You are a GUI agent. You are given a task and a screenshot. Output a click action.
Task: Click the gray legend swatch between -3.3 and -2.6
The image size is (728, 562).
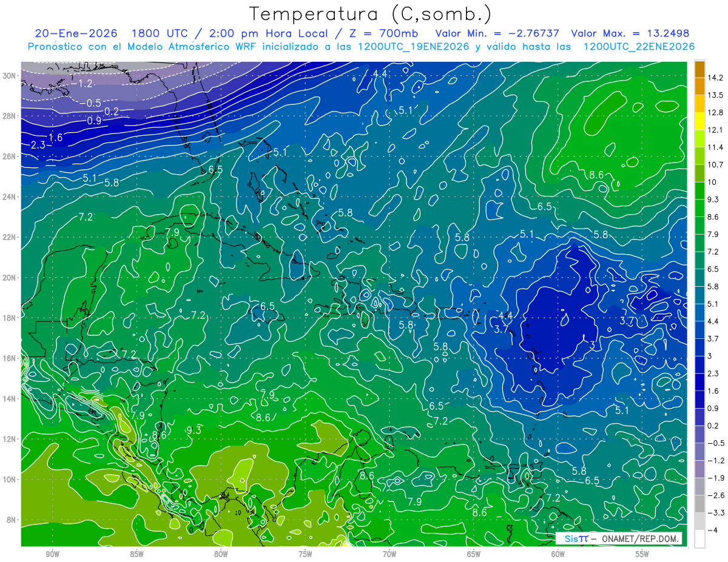tap(699, 504)
